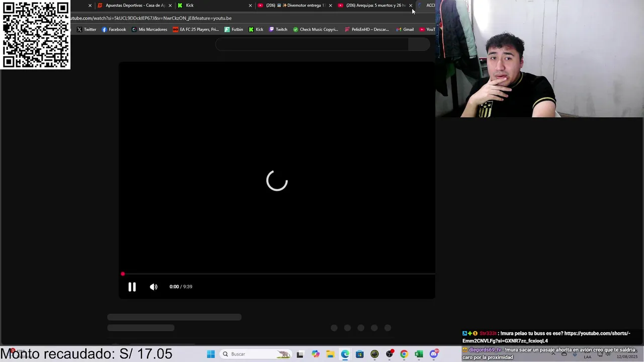Click the YouTube favicon on Arequipa tab
This screenshot has height=362, width=644.
(x=341, y=6)
